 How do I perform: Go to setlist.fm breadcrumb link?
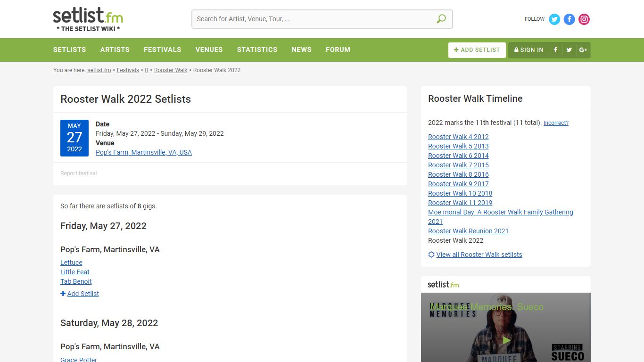pos(99,70)
